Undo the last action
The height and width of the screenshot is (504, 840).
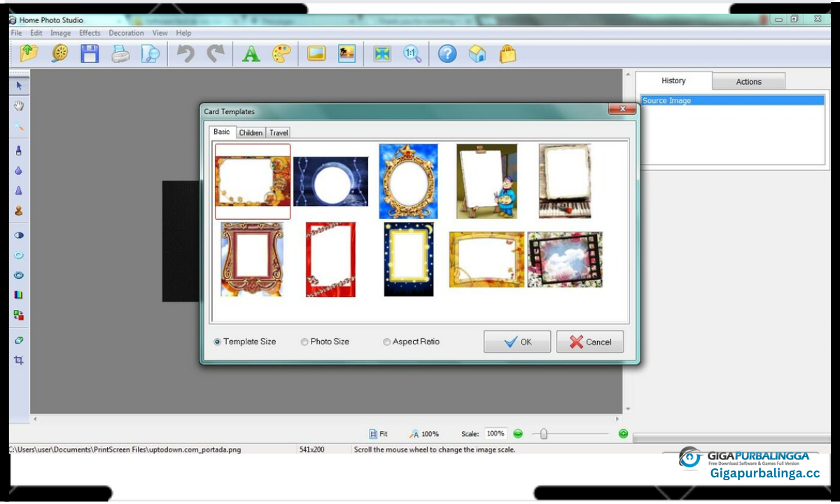[x=185, y=53]
